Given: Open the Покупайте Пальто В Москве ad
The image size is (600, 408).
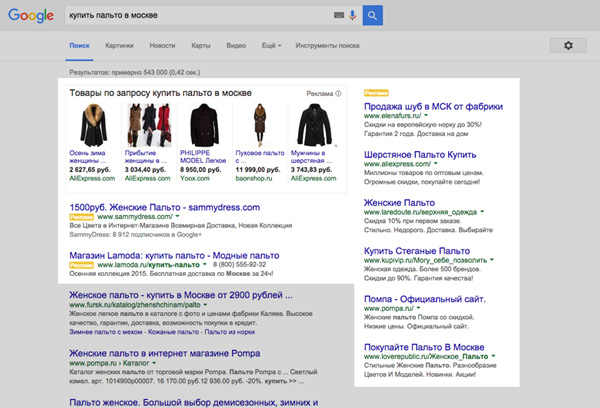Looking at the screenshot, I should coord(424,348).
